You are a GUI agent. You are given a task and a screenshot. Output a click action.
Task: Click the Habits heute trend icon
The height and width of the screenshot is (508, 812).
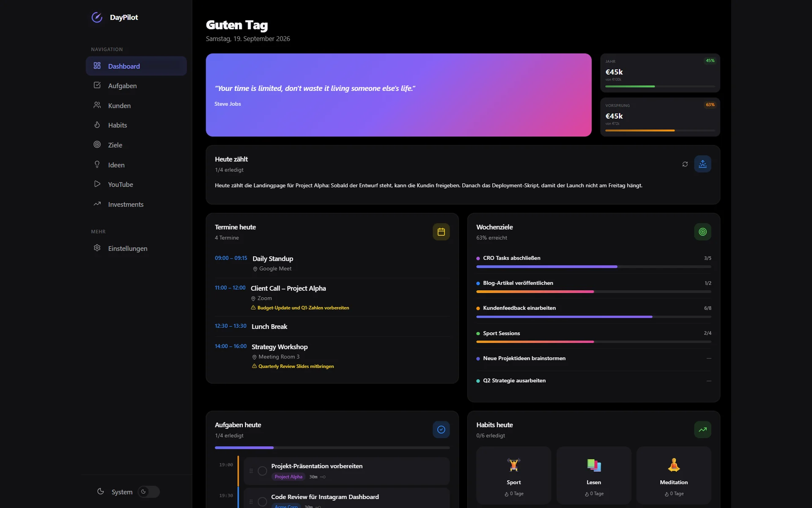702,429
